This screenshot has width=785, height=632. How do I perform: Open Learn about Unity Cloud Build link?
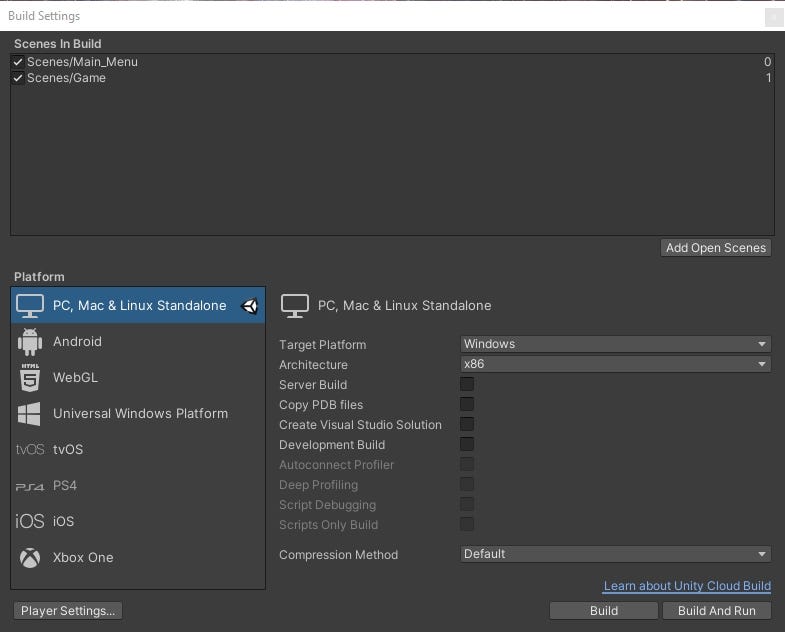(687, 586)
